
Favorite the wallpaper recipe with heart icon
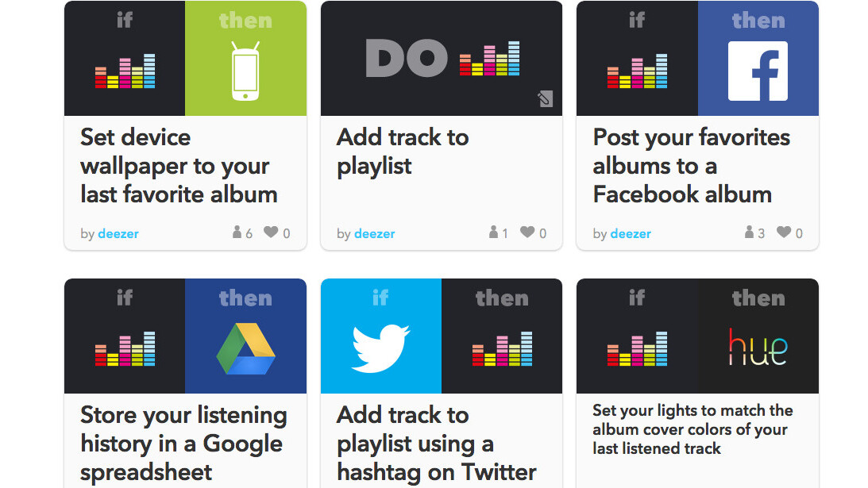272,232
